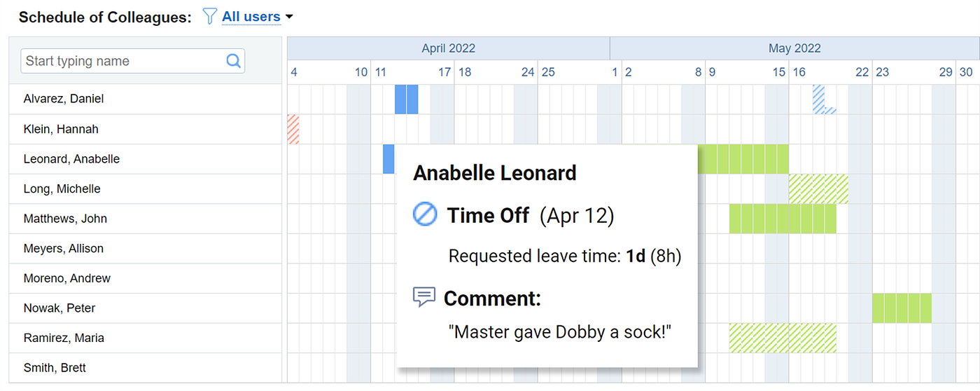The width and height of the screenshot is (980, 391).
Task: Click Smith, Brett row name
Action: (x=55, y=368)
